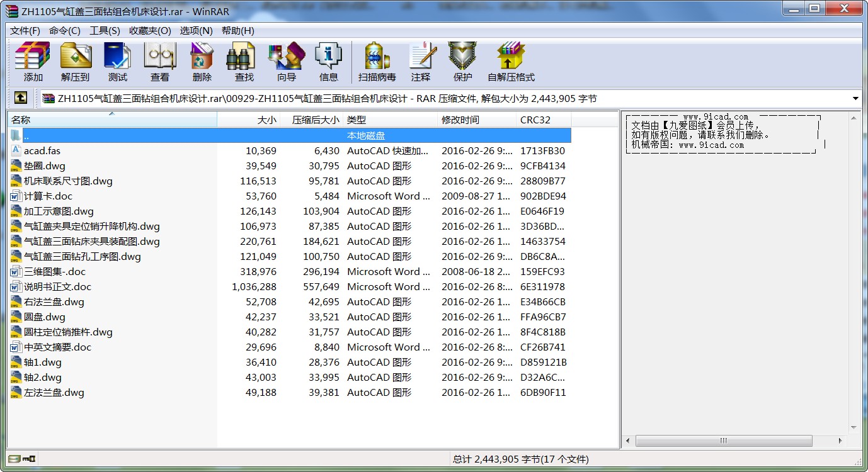Open the 选项(N) menu
Viewport: 868px width, 472px height.
197,30
